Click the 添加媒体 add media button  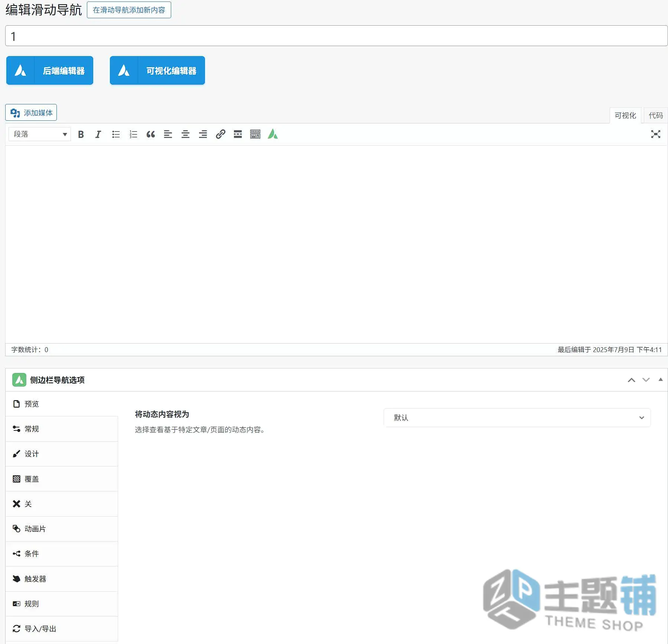click(31, 113)
